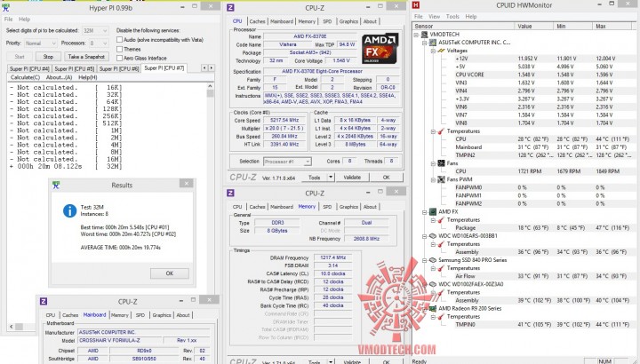Open the HWMonitor View menu
Viewport: 640px width, 364px height.
pos(434,17)
